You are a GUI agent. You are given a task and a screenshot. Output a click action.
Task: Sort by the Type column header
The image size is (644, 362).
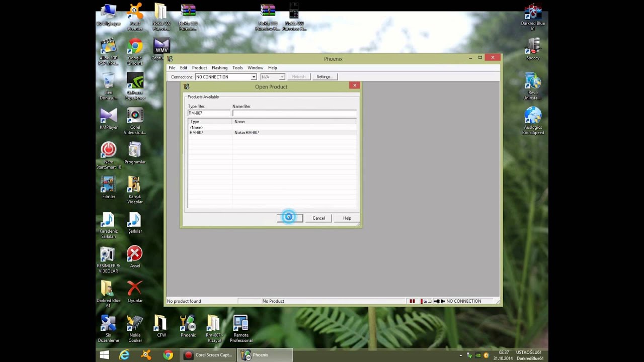point(210,122)
